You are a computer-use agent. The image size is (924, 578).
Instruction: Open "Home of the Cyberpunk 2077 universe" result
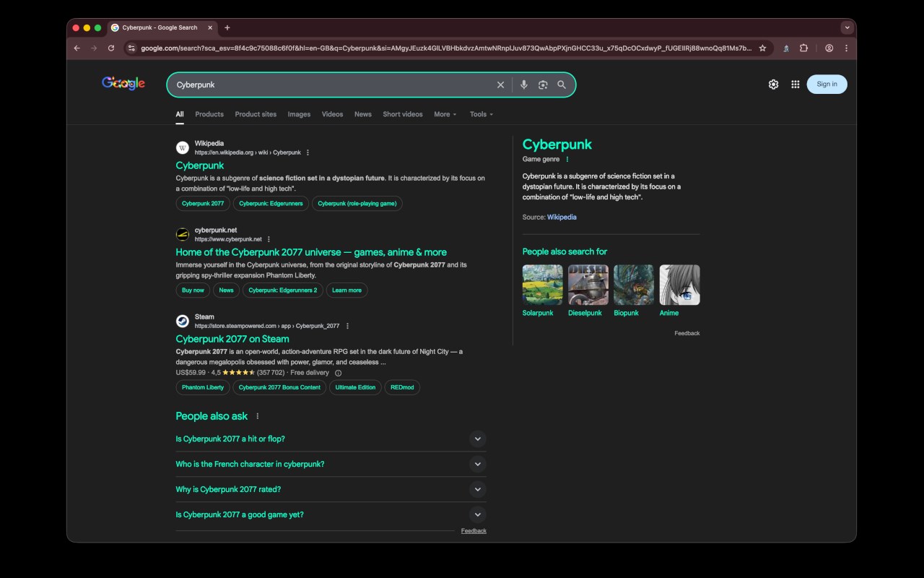coord(311,252)
